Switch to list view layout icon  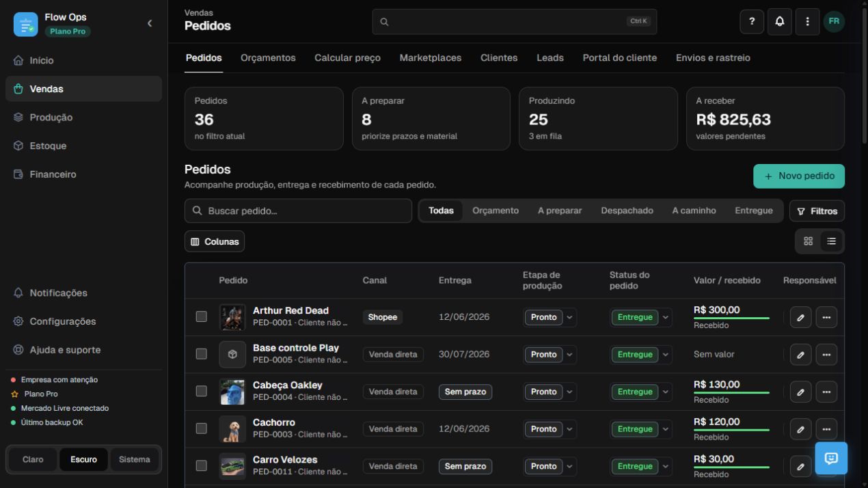pyautogui.click(x=831, y=241)
